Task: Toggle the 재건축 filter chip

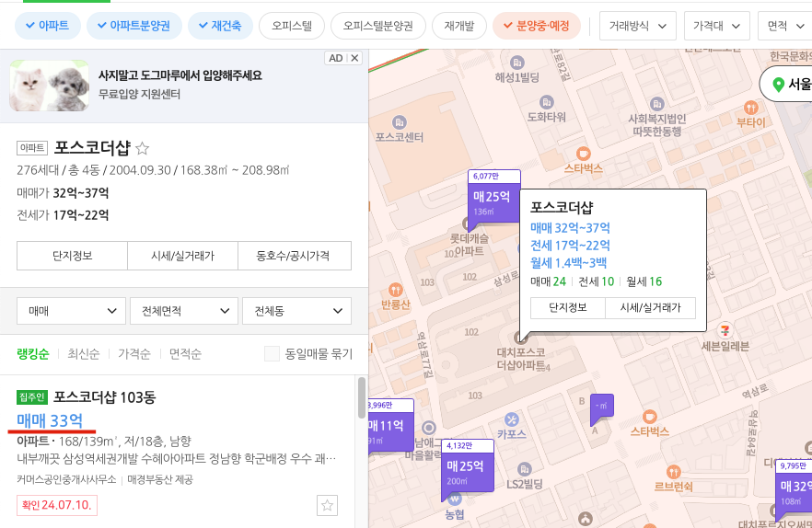Action: pos(220,26)
